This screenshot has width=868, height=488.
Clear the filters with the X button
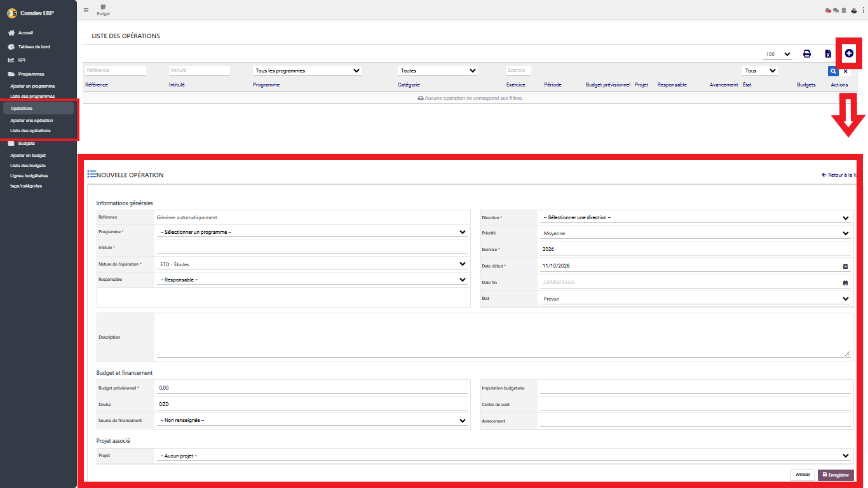845,71
